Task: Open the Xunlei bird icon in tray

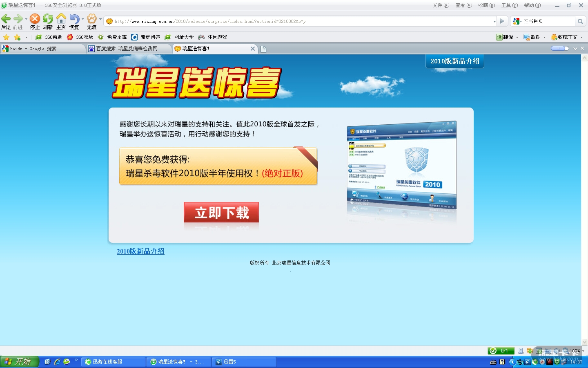Action: click(x=527, y=362)
